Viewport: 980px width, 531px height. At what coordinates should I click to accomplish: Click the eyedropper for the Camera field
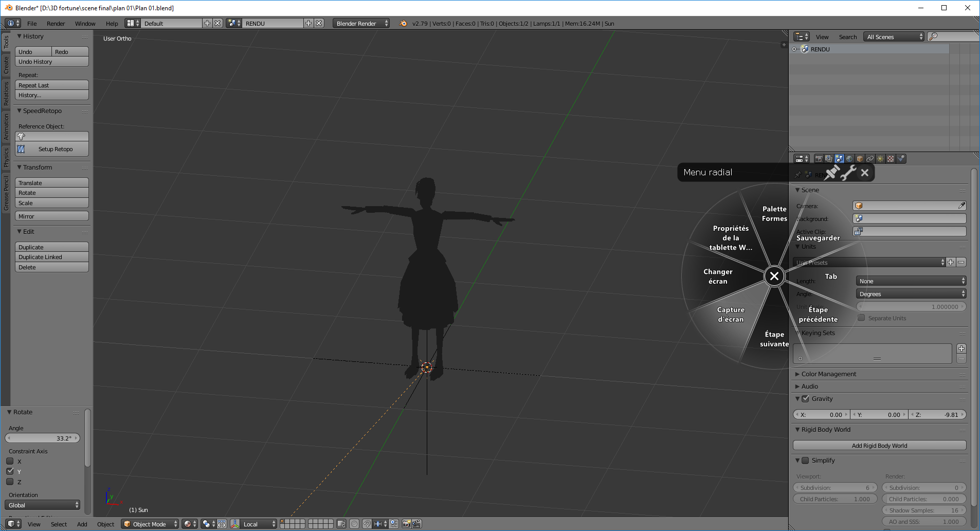click(x=961, y=206)
